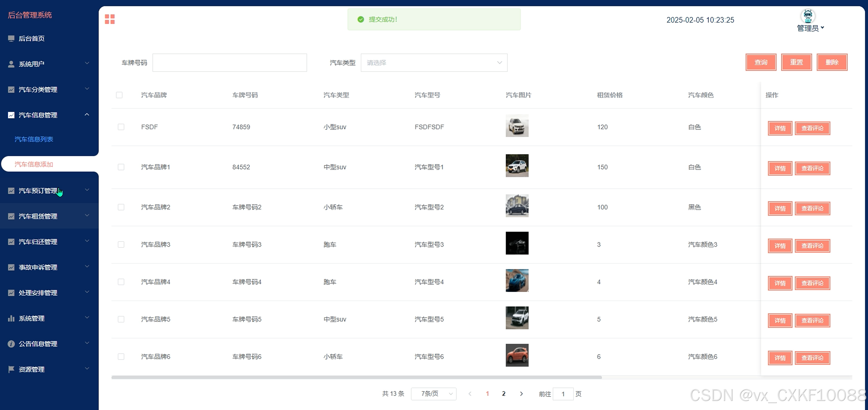Toggle the select-all checkbox in table header
868x410 pixels.
119,95
